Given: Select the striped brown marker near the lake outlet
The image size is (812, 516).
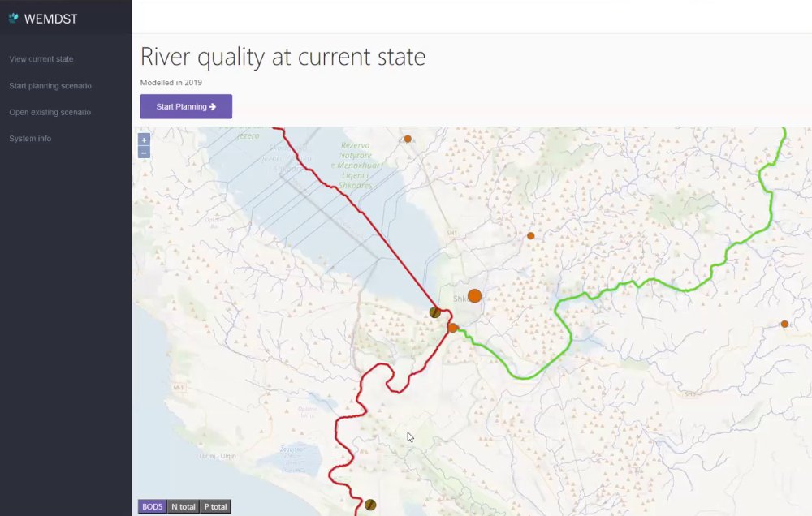Looking at the screenshot, I should tap(435, 312).
